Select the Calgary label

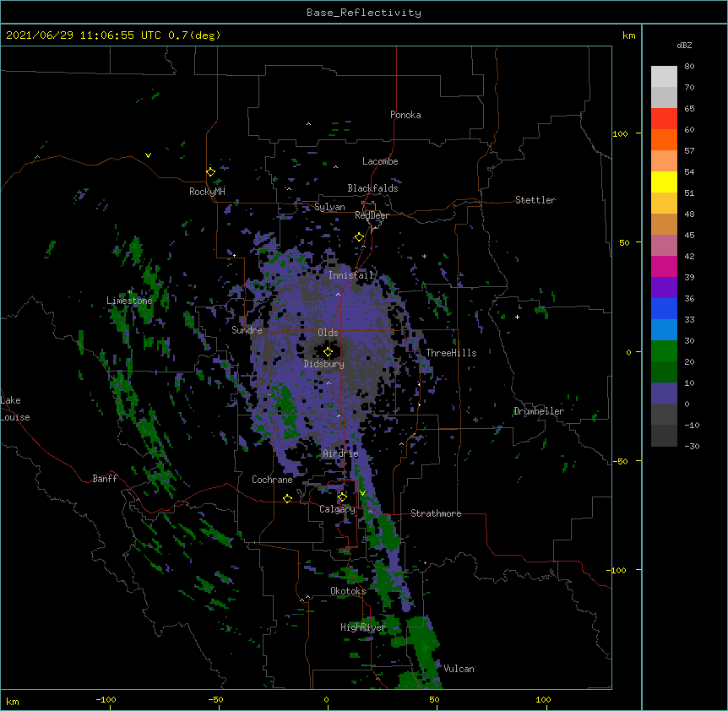pos(337,509)
